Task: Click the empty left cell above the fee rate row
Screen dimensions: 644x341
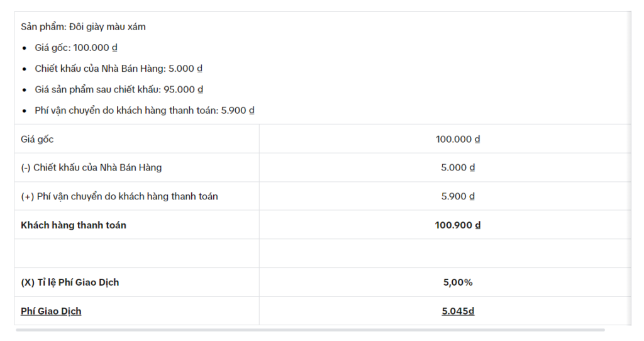Action: pos(136,254)
